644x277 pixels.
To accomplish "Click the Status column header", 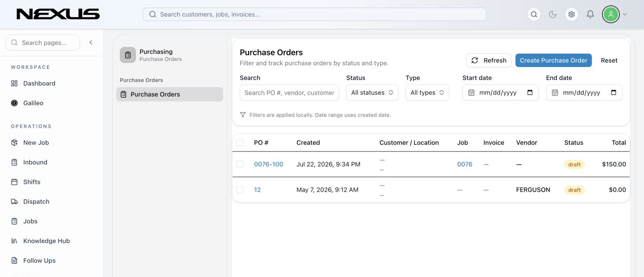I will coord(574,143).
